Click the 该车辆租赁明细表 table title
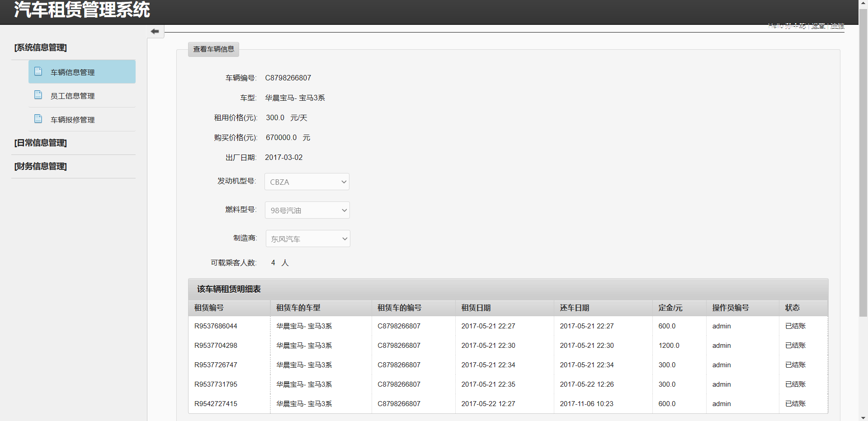This screenshot has height=421, width=868. tap(229, 289)
